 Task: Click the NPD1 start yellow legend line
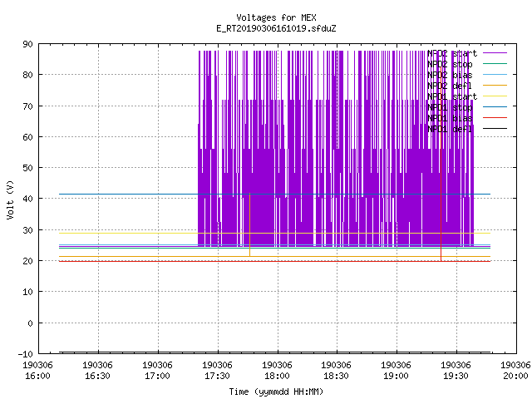coord(495,96)
